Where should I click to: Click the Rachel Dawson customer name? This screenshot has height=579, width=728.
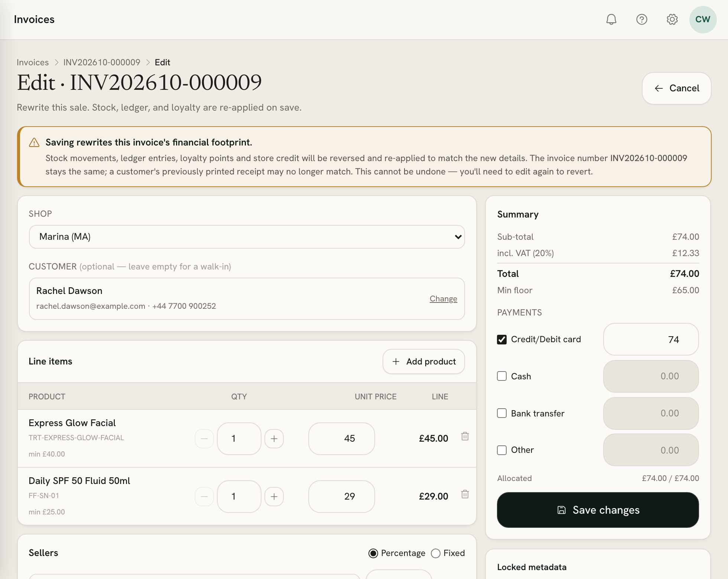coord(69,291)
